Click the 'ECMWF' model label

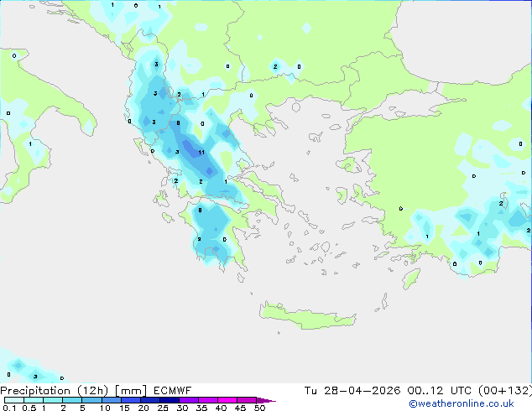point(173,391)
